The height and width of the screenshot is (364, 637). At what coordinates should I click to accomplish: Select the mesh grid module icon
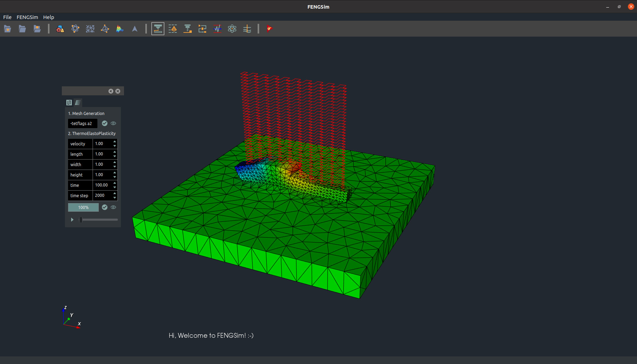pyautogui.click(x=90, y=29)
